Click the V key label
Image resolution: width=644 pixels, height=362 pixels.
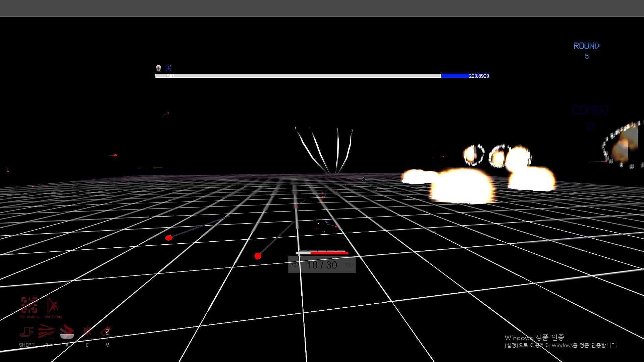click(x=107, y=345)
